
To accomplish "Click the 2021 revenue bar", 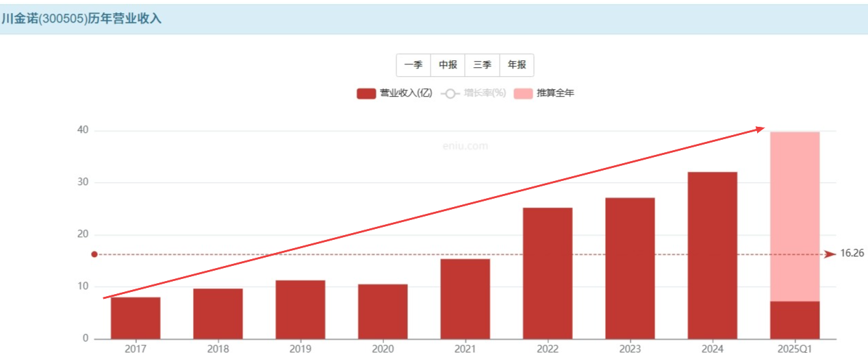I will point(465,299).
